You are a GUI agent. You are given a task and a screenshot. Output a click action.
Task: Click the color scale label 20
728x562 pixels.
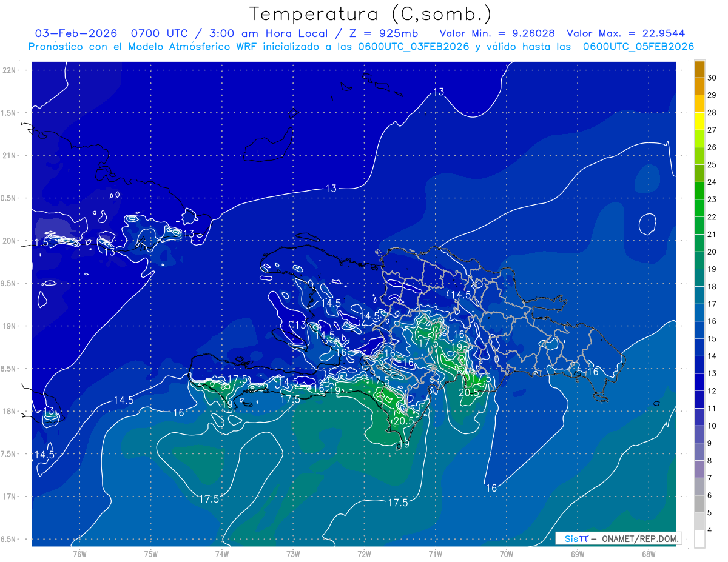coord(712,252)
